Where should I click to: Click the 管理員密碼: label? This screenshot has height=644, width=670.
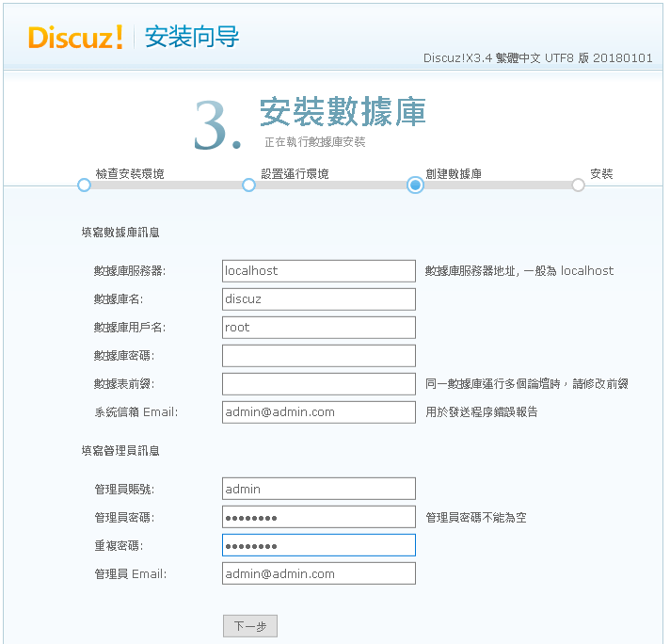(124, 518)
